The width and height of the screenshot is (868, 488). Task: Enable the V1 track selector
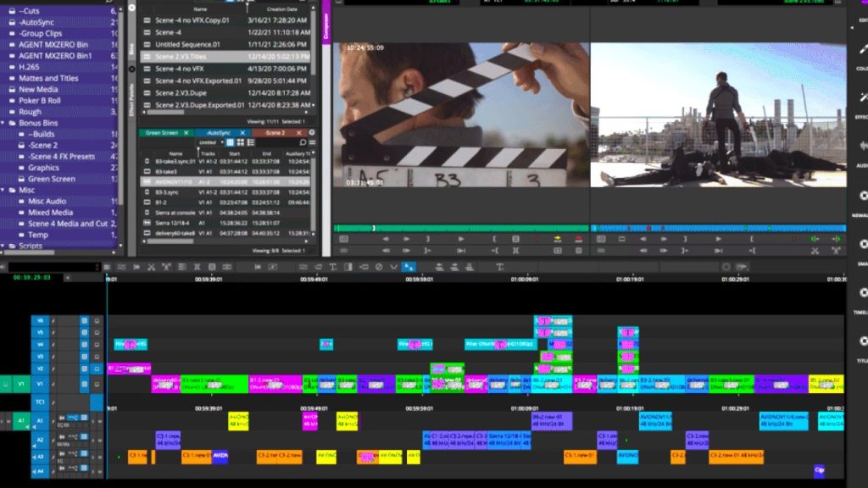click(40, 384)
